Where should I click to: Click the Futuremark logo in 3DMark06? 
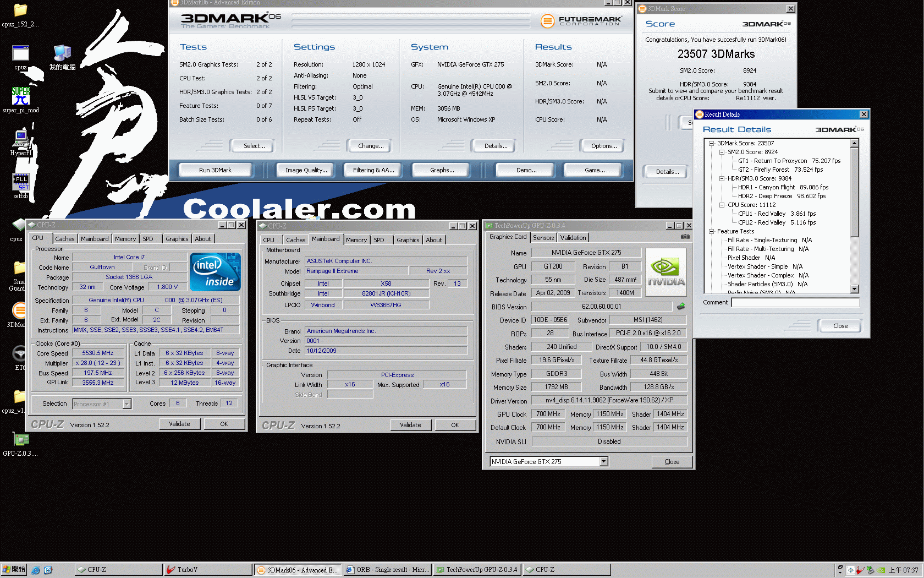[581, 21]
